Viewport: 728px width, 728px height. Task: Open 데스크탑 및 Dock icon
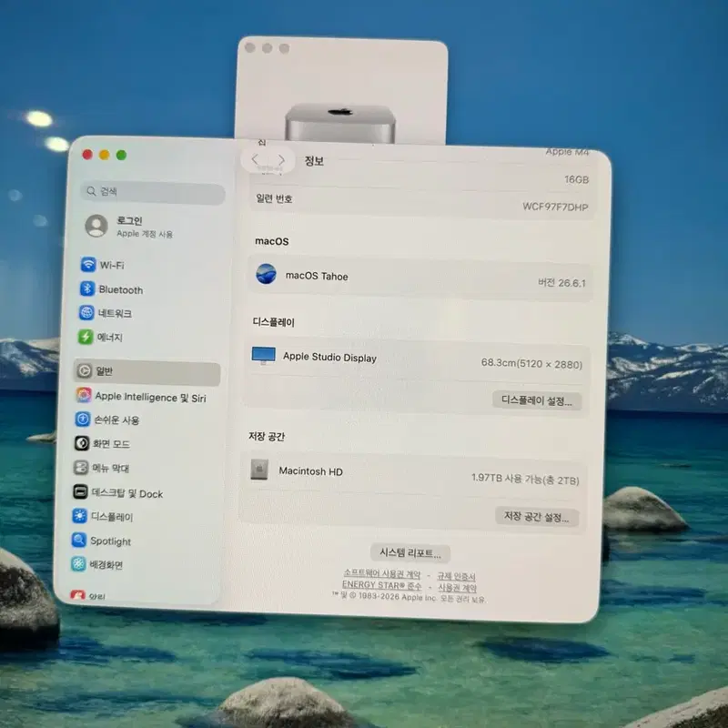80,491
